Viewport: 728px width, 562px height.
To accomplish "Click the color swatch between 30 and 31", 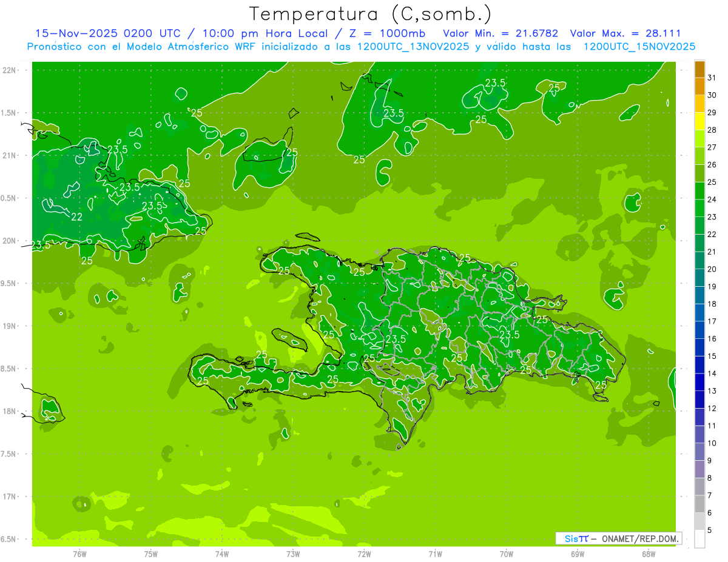I will [699, 86].
